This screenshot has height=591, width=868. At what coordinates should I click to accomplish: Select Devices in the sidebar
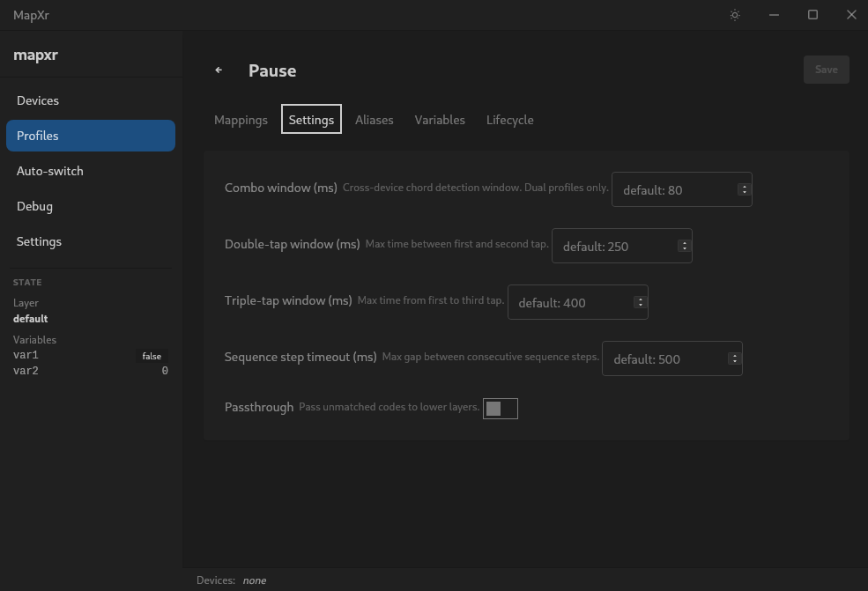[38, 100]
